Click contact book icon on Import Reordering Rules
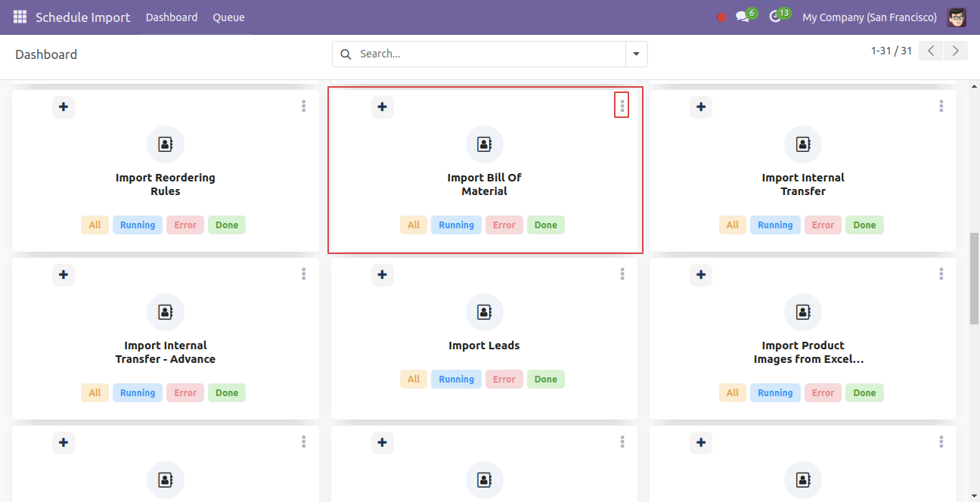The height and width of the screenshot is (502, 980). (x=166, y=144)
